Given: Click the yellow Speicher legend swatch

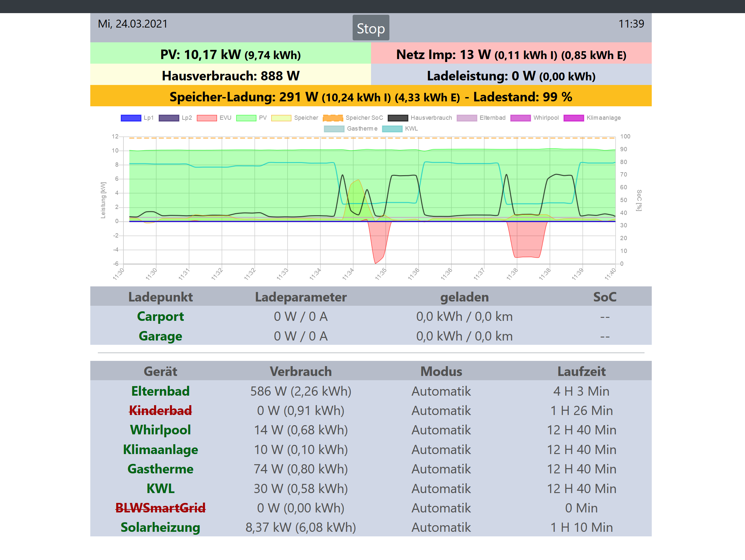Looking at the screenshot, I should tap(281, 118).
